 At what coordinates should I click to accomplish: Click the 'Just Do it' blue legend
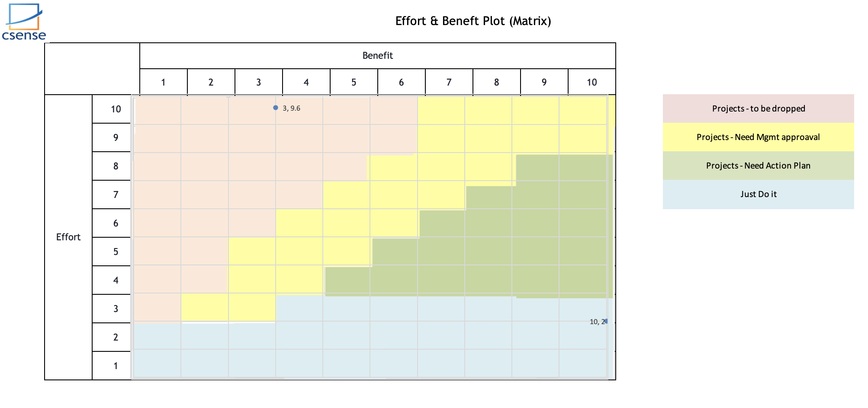point(758,194)
